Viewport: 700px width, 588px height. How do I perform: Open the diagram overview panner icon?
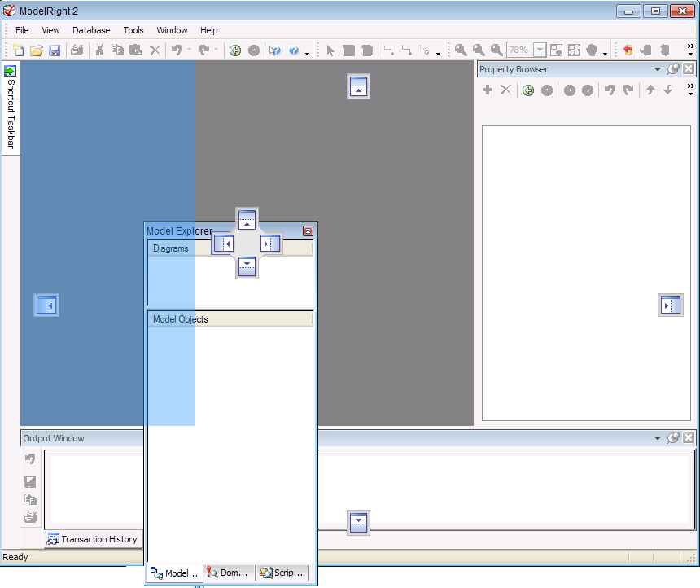pos(557,50)
